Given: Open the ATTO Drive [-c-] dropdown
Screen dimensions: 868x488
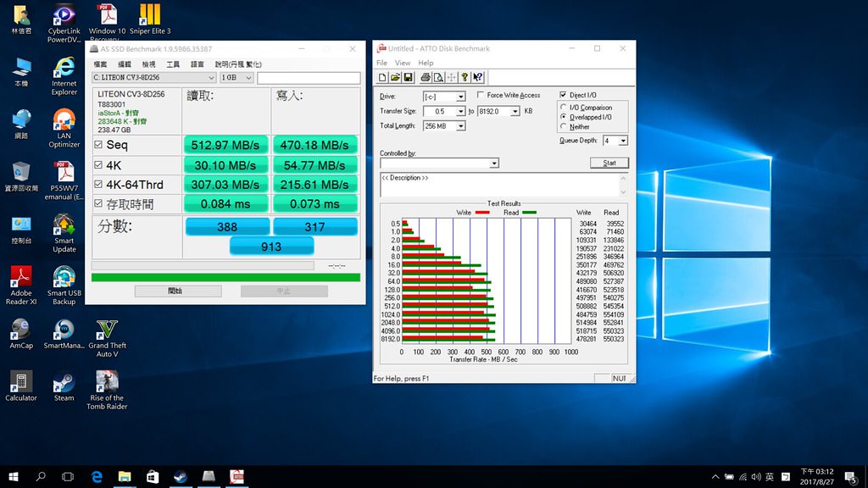Looking at the screenshot, I should click(x=444, y=97).
